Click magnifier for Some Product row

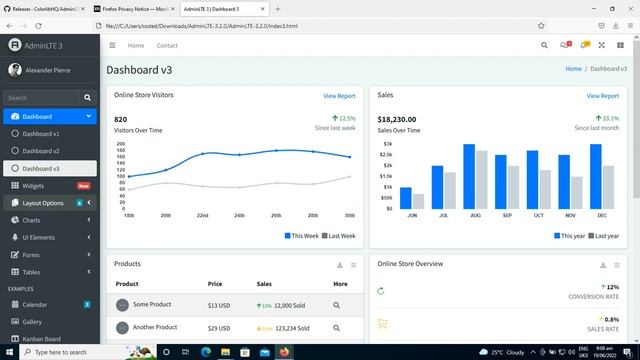[336, 305]
